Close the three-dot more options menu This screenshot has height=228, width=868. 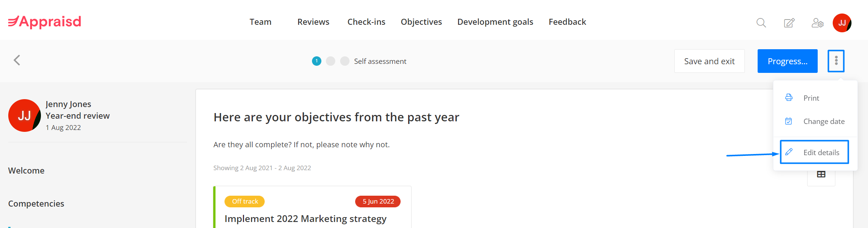[x=836, y=61]
